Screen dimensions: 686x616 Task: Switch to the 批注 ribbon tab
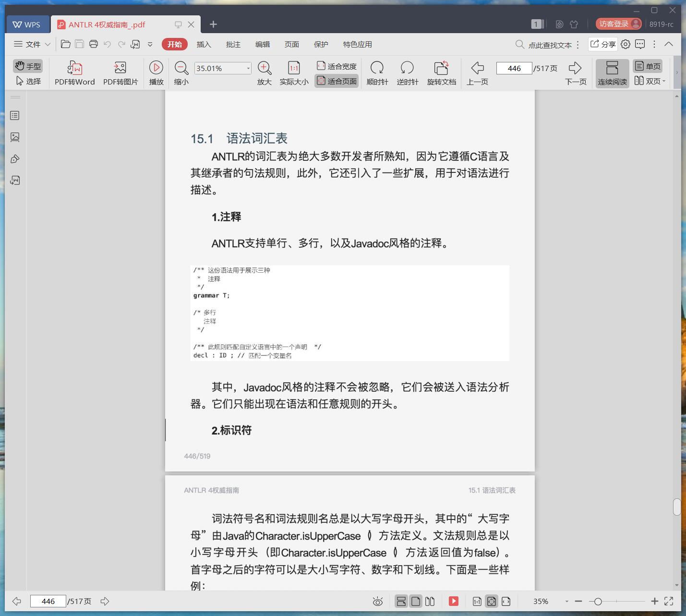tap(233, 44)
